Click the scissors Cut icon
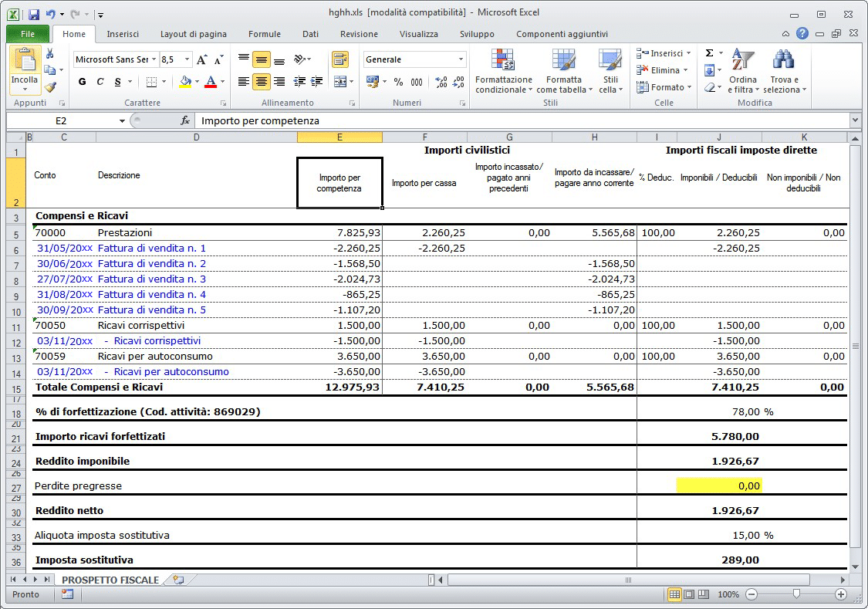This screenshot has height=609, width=868. coord(50,54)
